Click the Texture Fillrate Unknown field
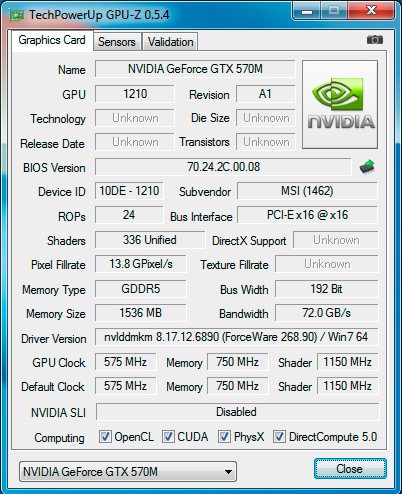 coord(327,264)
